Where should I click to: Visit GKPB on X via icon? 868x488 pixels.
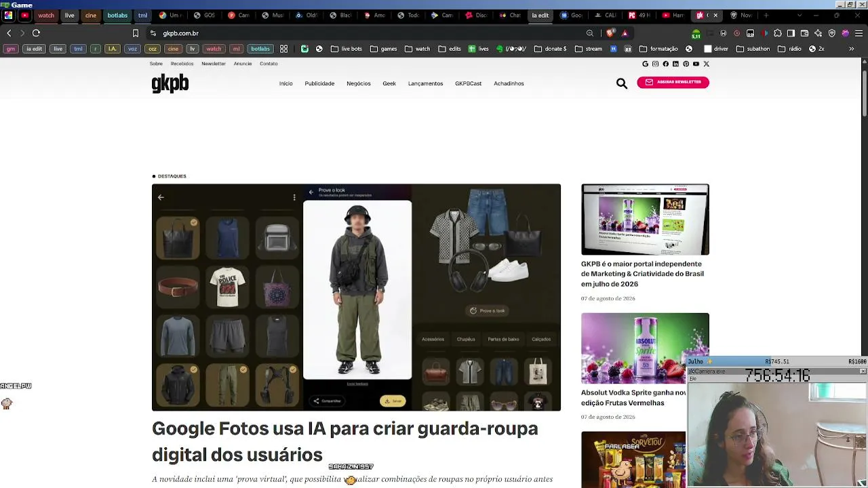(706, 64)
